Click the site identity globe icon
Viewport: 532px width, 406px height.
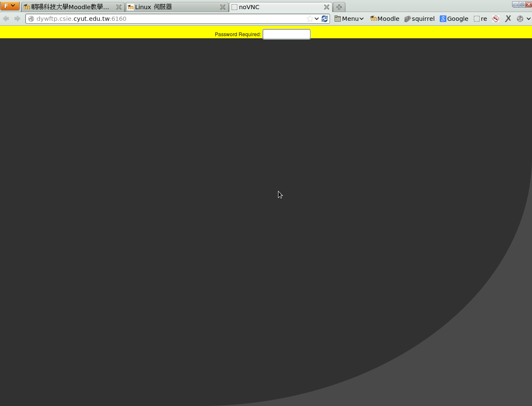pyautogui.click(x=31, y=19)
